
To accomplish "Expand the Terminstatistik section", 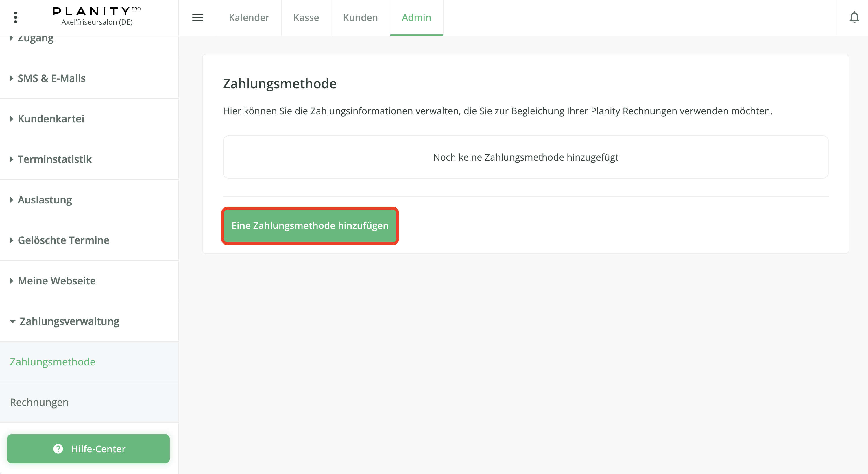I will (x=55, y=159).
